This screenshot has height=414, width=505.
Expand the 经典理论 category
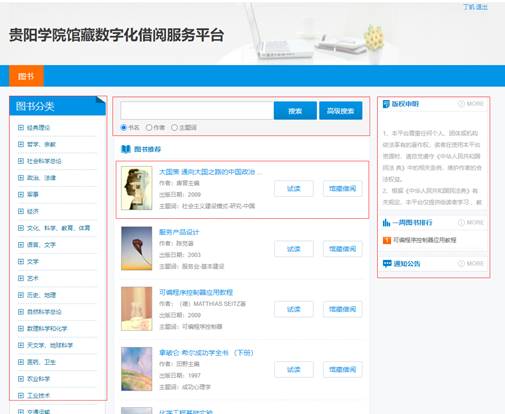[x=21, y=127]
